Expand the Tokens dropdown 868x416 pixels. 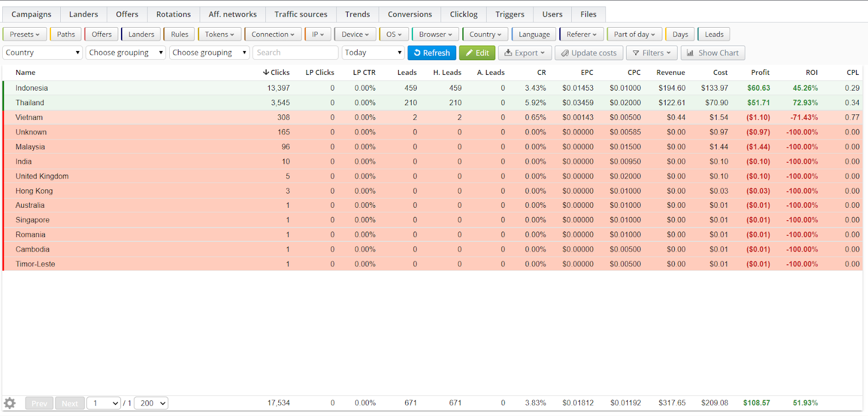coord(220,34)
